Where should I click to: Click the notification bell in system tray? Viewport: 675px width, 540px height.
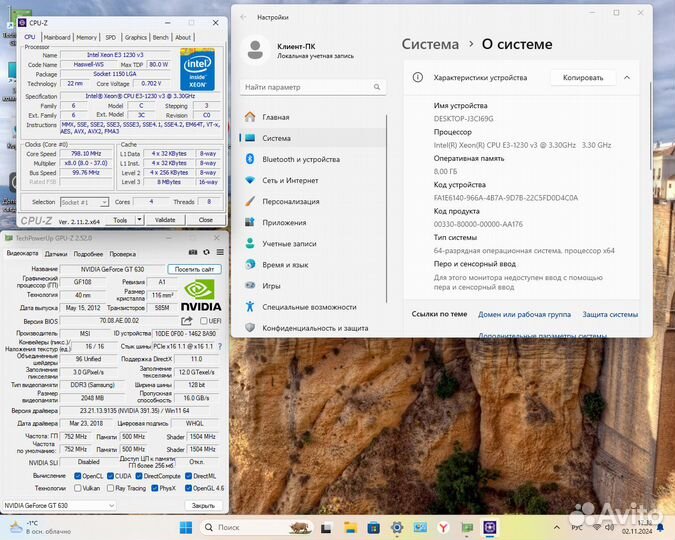(660, 528)
